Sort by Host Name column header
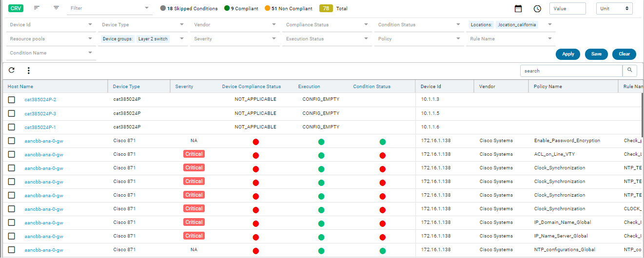 click(x=20, y=87)
